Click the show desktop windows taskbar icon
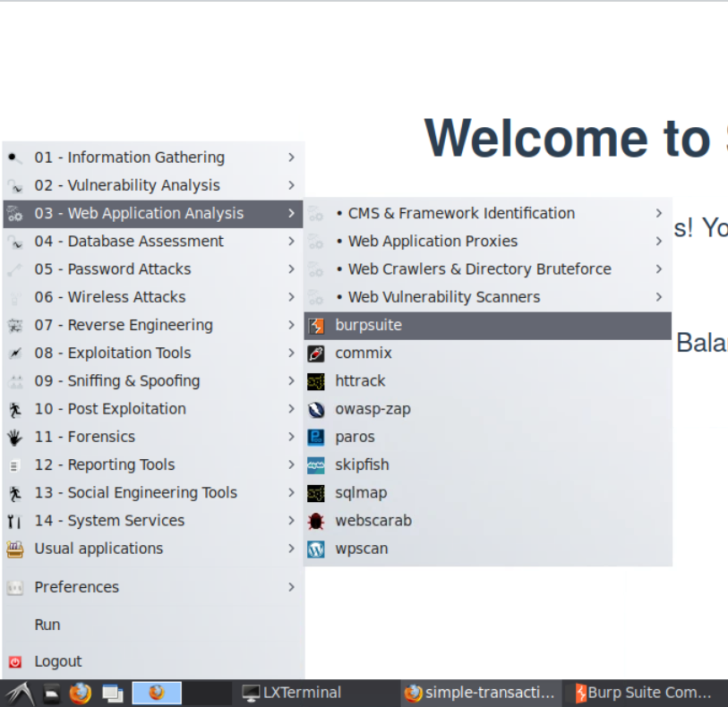The height and width of the screenshot is (707, 728). coord(113,694)
